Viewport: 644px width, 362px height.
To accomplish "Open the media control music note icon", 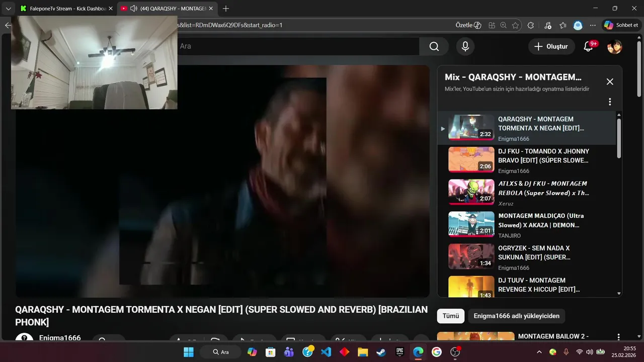I will tap(548, 25).
